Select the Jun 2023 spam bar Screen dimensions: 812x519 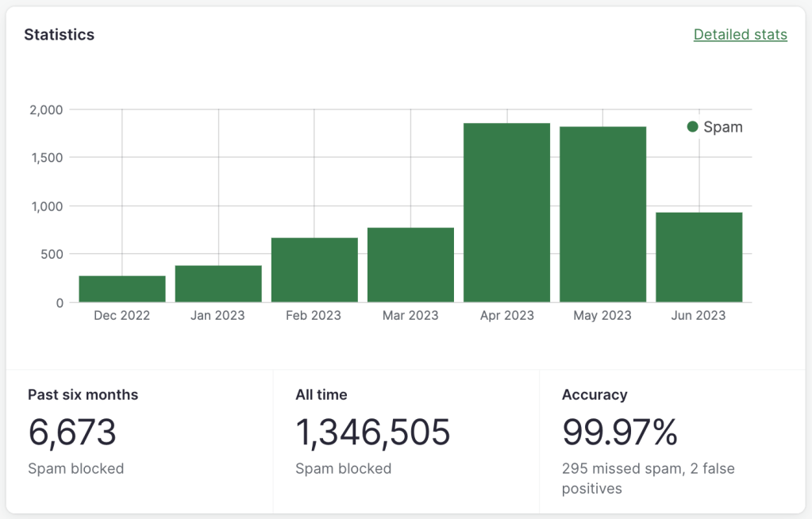[698, 257]
